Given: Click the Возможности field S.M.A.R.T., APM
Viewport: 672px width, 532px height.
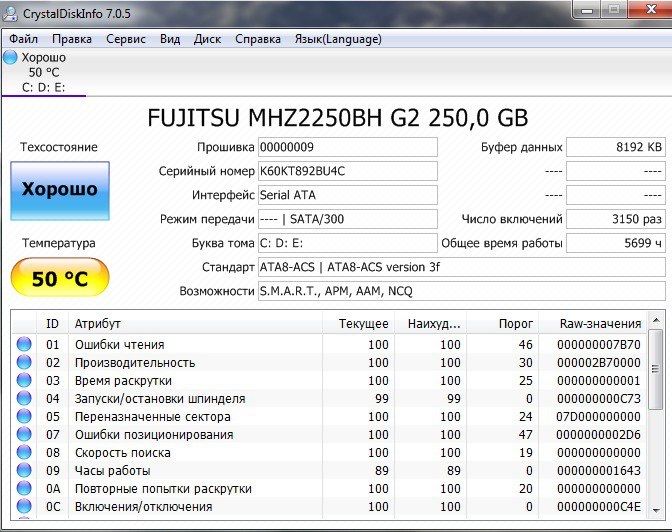Looking at the screenshot, I should (462, 291).
